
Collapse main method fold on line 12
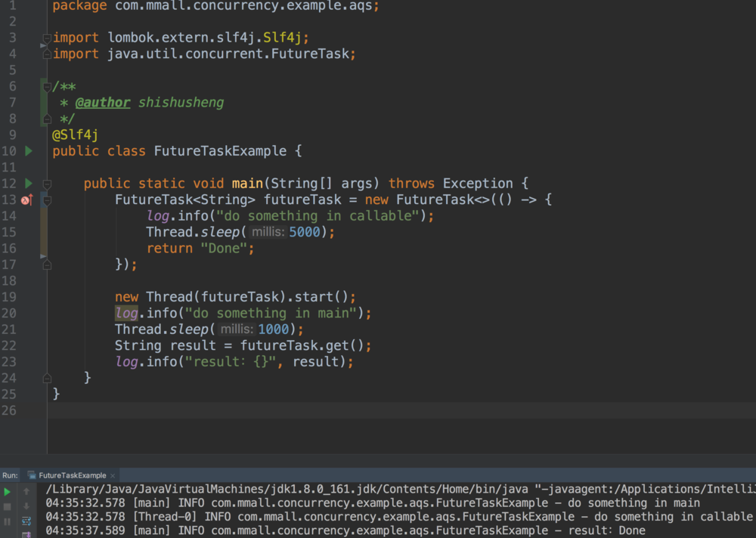47,184
